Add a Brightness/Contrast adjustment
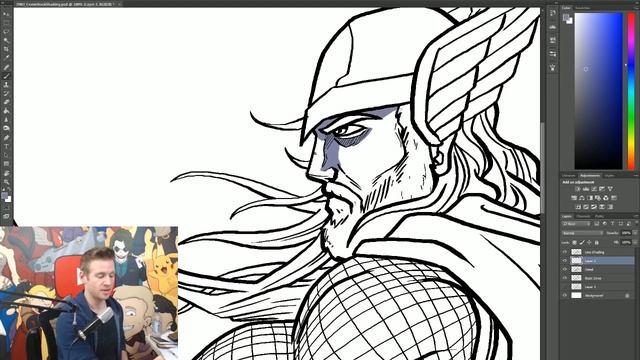 click(578, 189)
